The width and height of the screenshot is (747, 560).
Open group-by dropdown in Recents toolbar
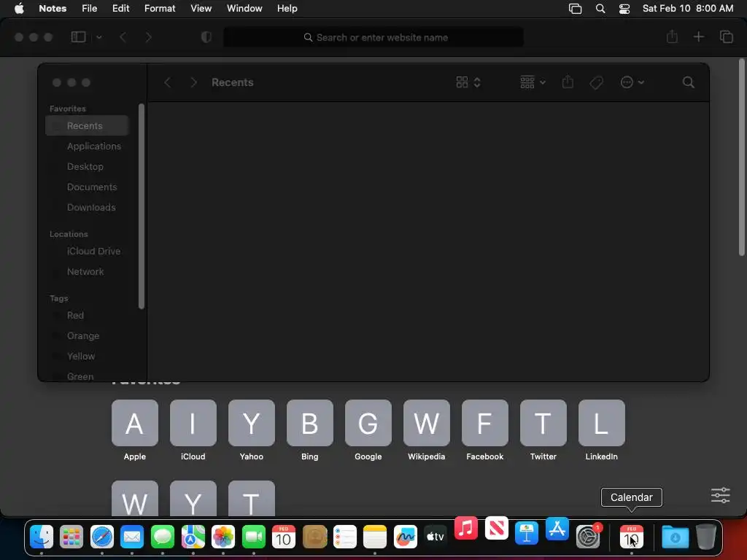pos(533,82)
